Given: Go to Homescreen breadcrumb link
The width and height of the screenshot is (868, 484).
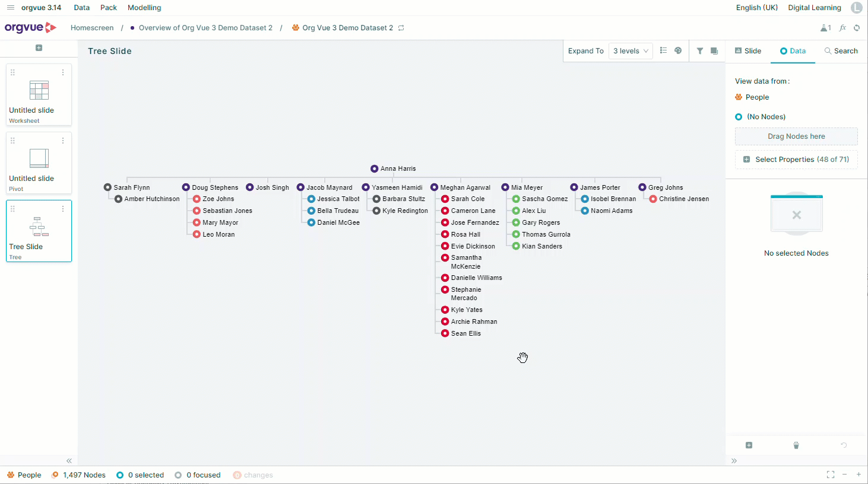Looking at the screenshot, I should click(92, 28).
